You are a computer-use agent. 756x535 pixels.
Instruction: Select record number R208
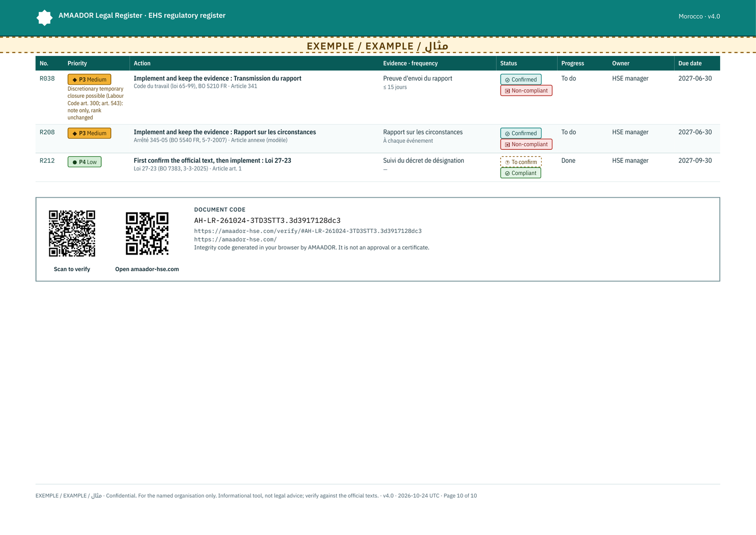(x=47, y=132)
